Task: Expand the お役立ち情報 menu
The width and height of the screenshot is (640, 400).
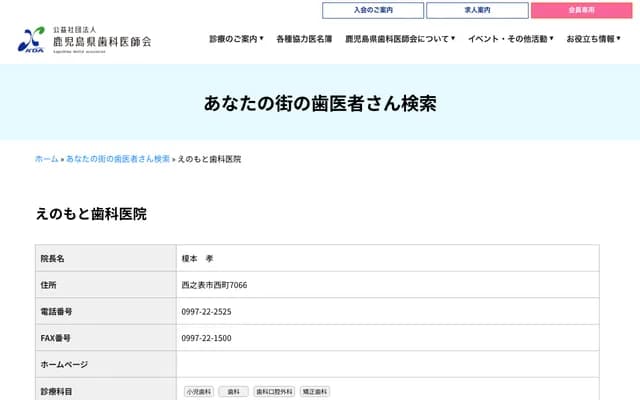Action: pyautogui.click(x=593, y=39)
